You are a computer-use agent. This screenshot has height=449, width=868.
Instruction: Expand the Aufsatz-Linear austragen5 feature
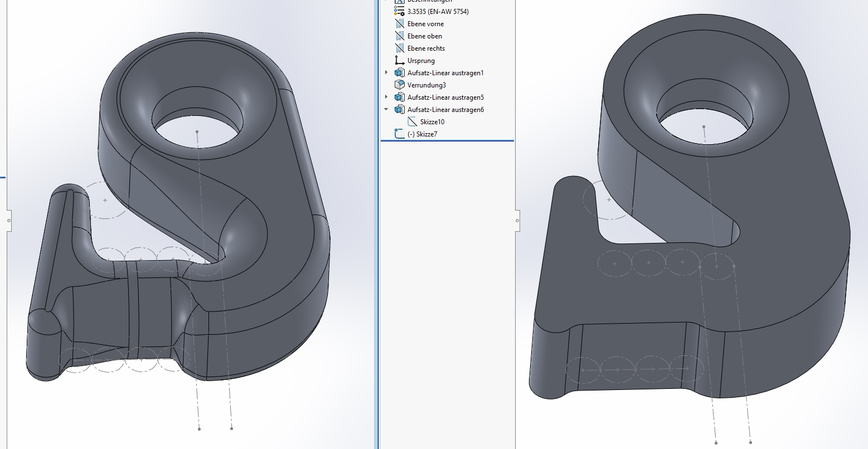click(x=386, y=97)
